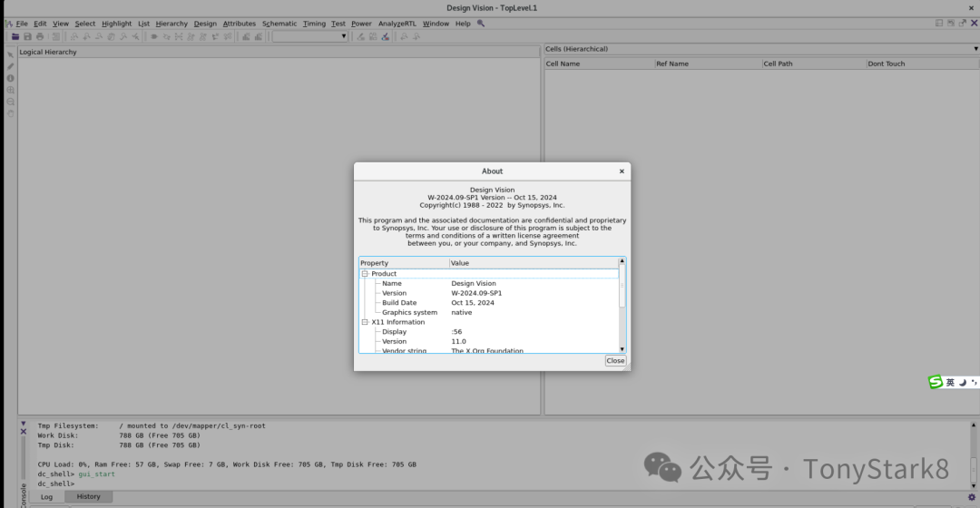Click the Property column header in About

pos(404,263)
